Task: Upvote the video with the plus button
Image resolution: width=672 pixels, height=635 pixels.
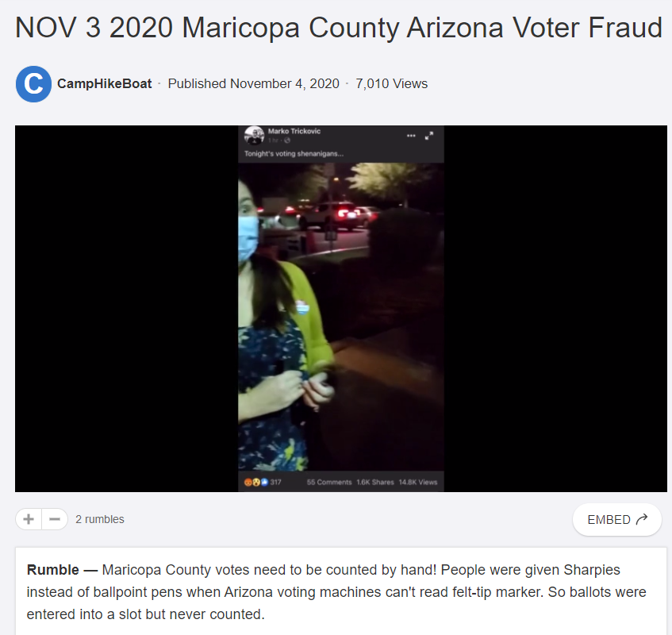Action: [x=29, y=519]
